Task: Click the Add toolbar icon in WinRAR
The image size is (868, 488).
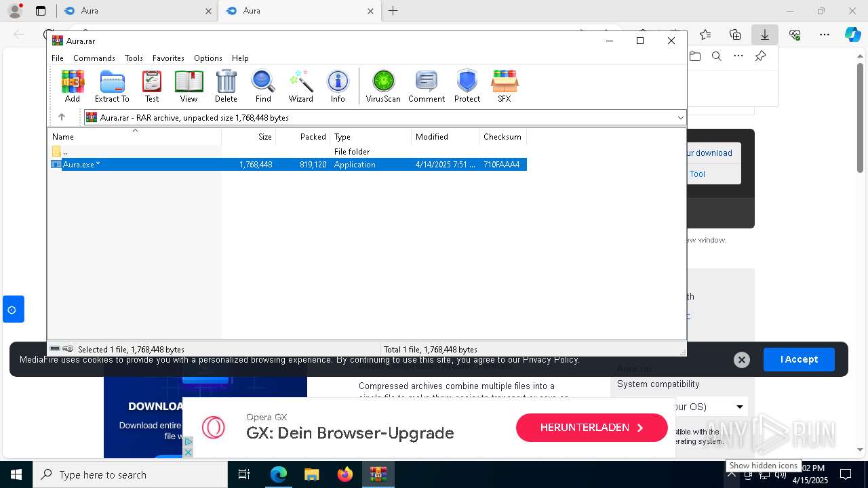Action: point(73,86)
